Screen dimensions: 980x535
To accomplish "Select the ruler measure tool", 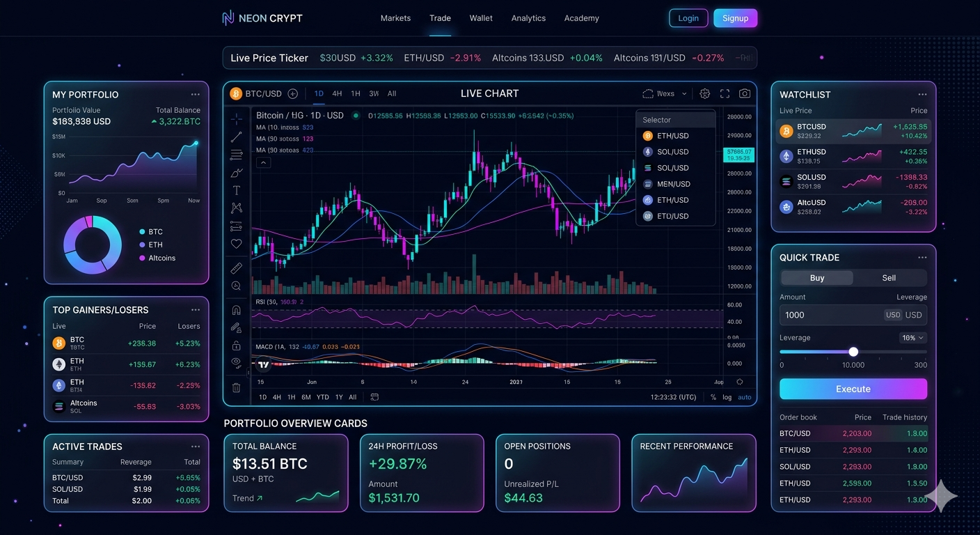I will (237, 268).
